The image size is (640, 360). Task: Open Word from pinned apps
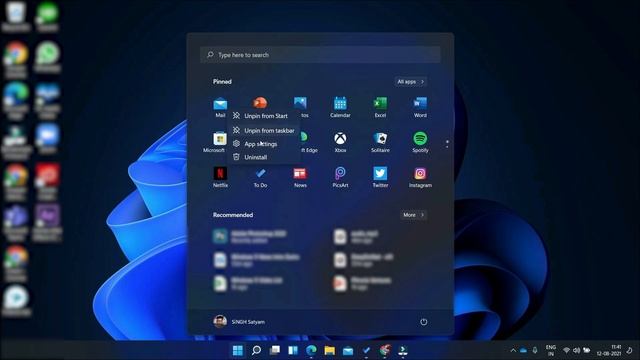pos(420,107)
